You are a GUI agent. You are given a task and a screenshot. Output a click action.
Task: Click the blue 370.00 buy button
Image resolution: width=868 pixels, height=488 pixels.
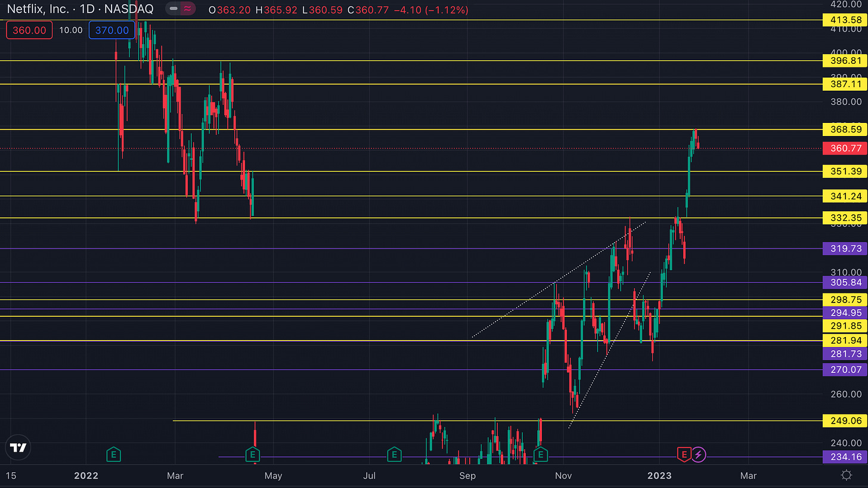coord(111,30)
